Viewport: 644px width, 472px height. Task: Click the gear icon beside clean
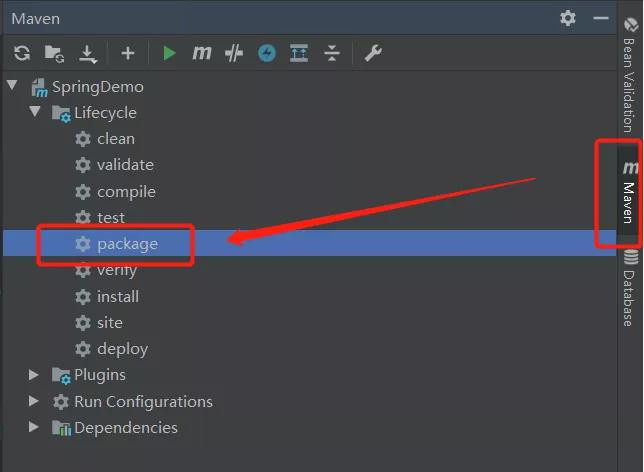pos(83,139)
